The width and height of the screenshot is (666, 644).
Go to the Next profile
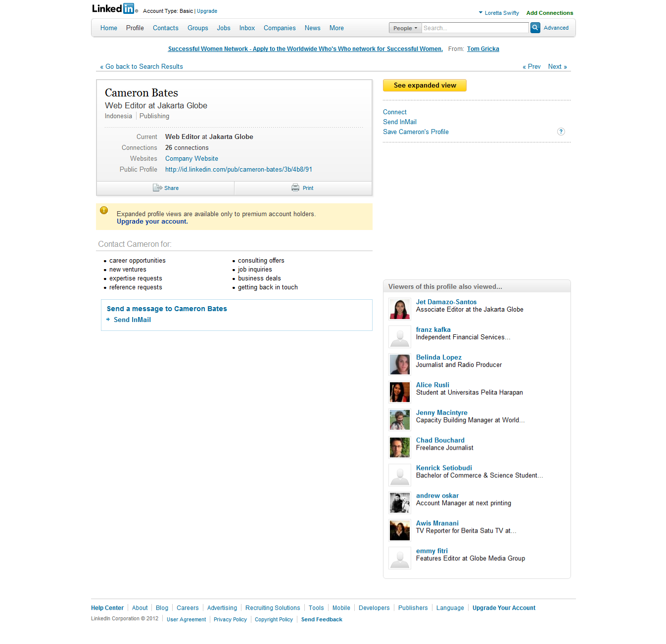click(x=558, y=67)
